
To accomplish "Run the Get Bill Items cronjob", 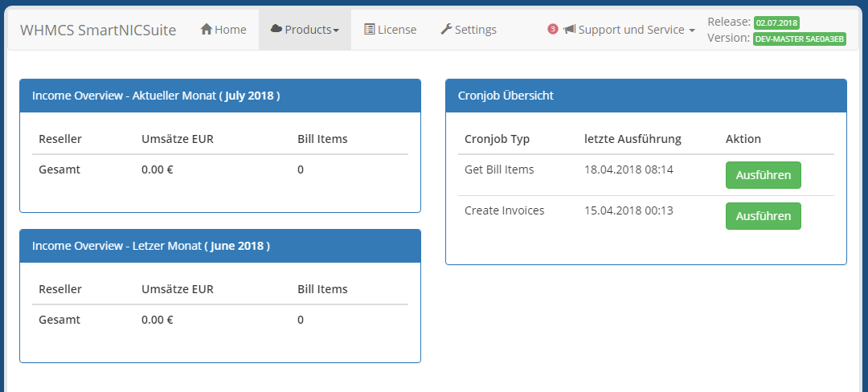I will 763,175.
